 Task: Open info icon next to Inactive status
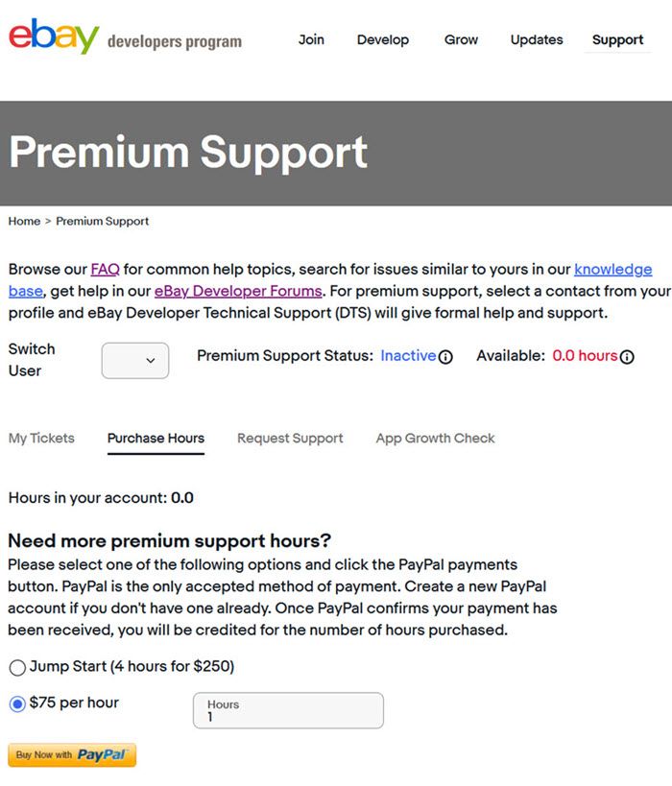(x=445, y=357)
